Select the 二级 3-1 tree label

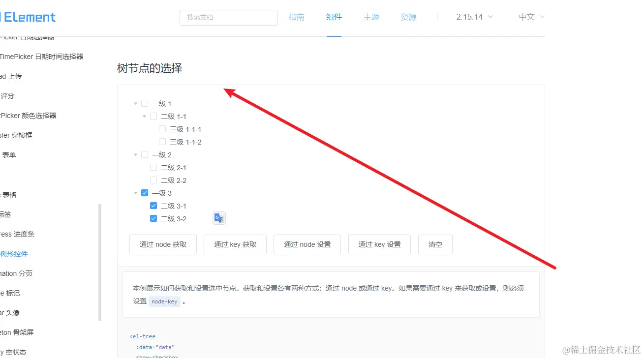pyautogui.click(x=174, y=206)
